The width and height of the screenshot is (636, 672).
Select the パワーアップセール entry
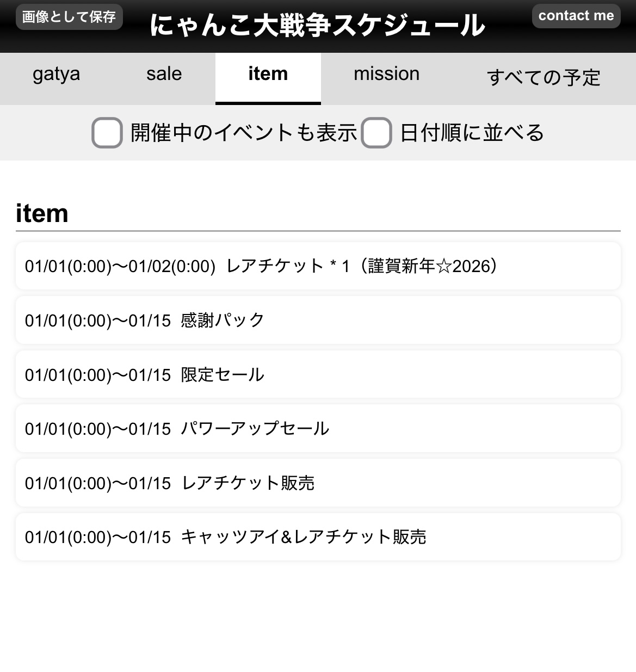(318, 428)
